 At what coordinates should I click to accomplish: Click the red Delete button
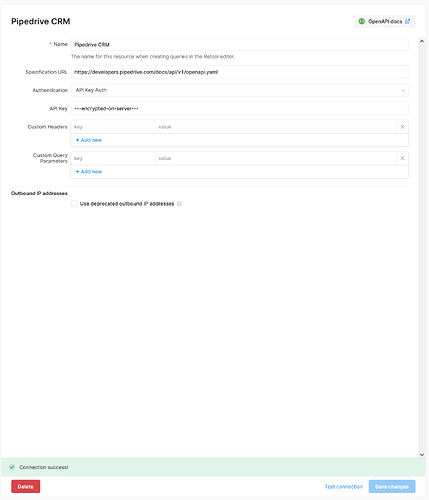coord(26,487)
